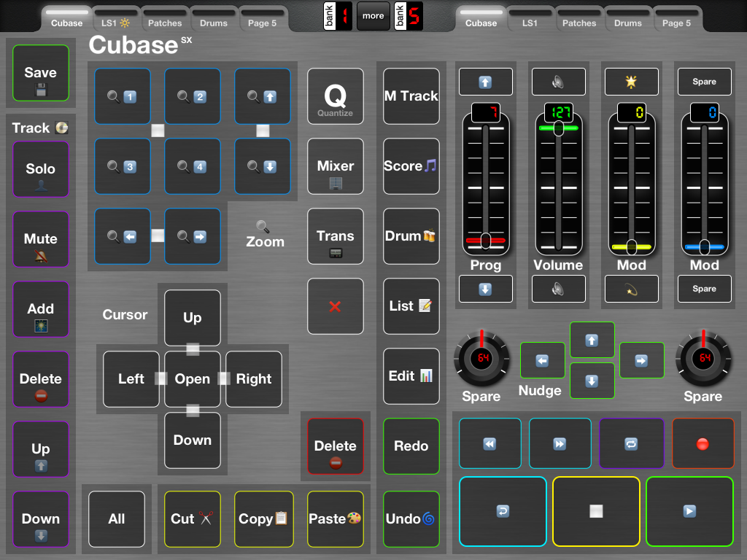
Task: Open the Quantize function
Action: click(336, 96)
